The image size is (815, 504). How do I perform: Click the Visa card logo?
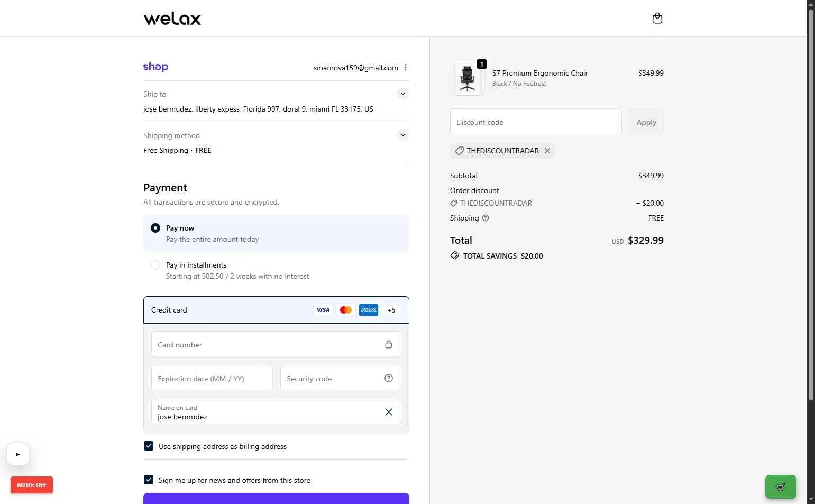[323, 310]
